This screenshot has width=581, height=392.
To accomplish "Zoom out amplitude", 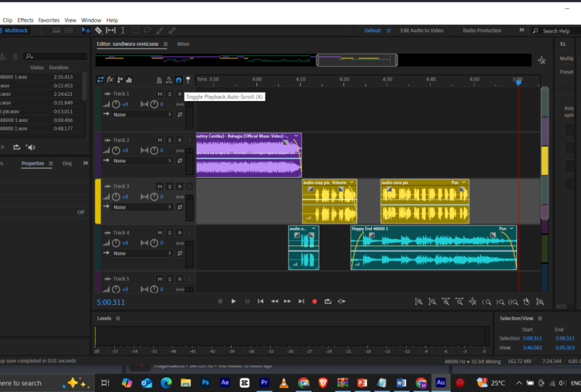I will [432, 302].
